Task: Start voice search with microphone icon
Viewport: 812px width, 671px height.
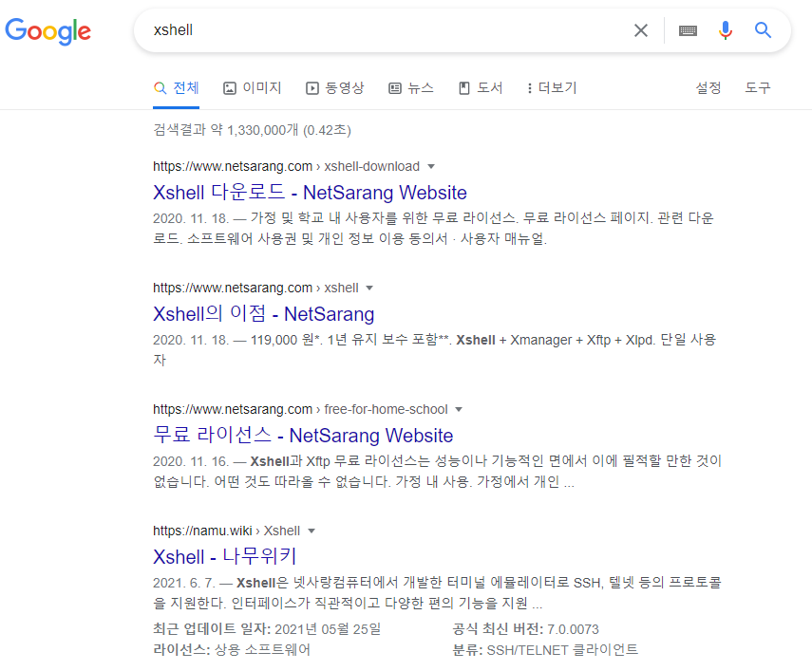Action: [x=726, y=30]
